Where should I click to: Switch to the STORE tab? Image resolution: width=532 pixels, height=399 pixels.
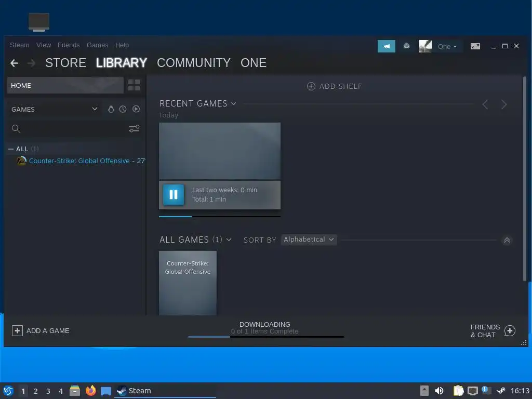click(x=66, y=63)
